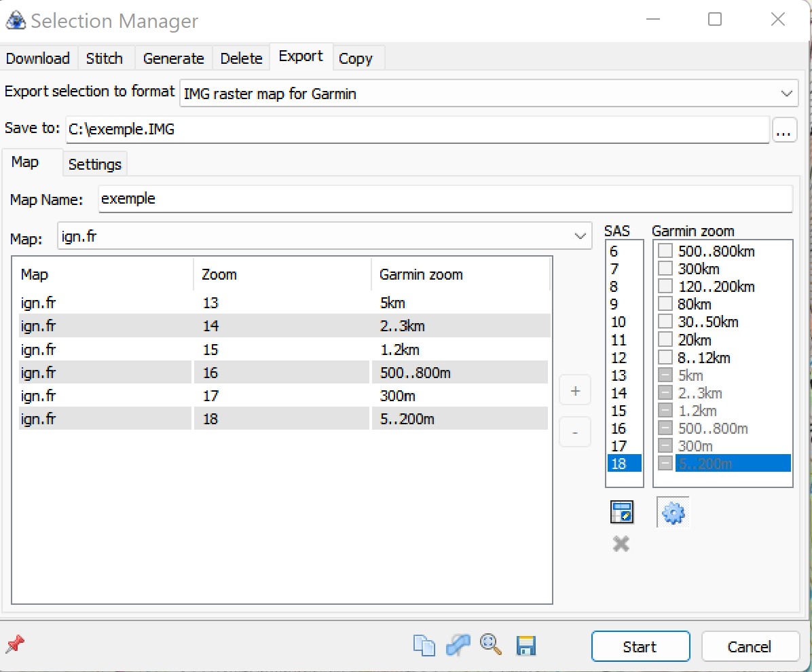Select SAS zoom level 15

(624, 410)
